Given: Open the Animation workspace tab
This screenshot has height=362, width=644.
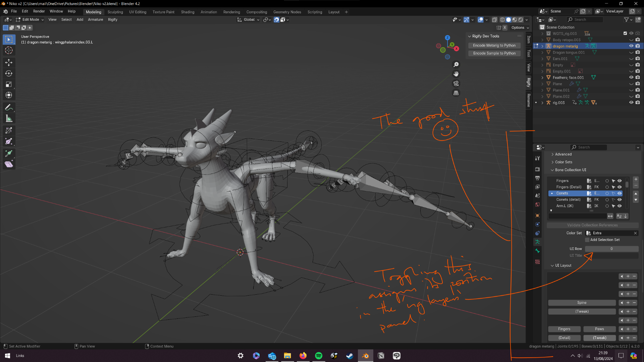Looking at the screenshot, I should tap(209, 12).
